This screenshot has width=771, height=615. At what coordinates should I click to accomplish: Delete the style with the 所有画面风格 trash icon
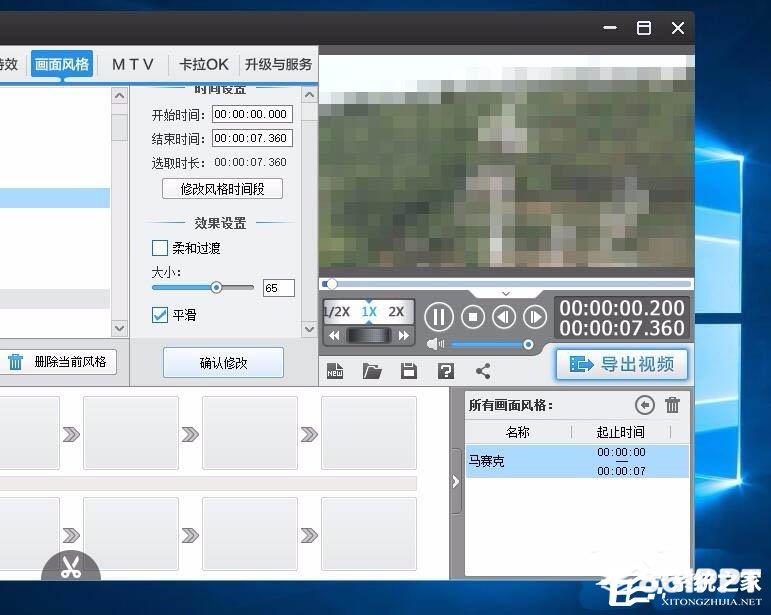click(x=672, y=406)
